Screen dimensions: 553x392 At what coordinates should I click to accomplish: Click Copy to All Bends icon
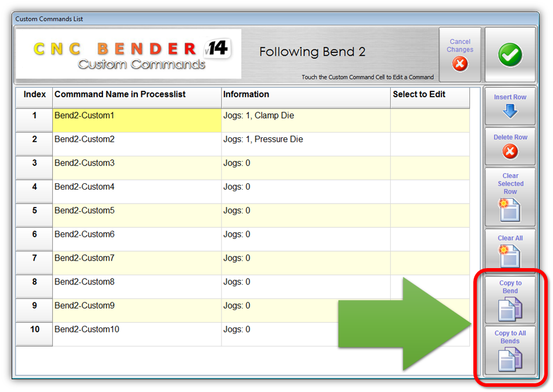tap(510, 358)
